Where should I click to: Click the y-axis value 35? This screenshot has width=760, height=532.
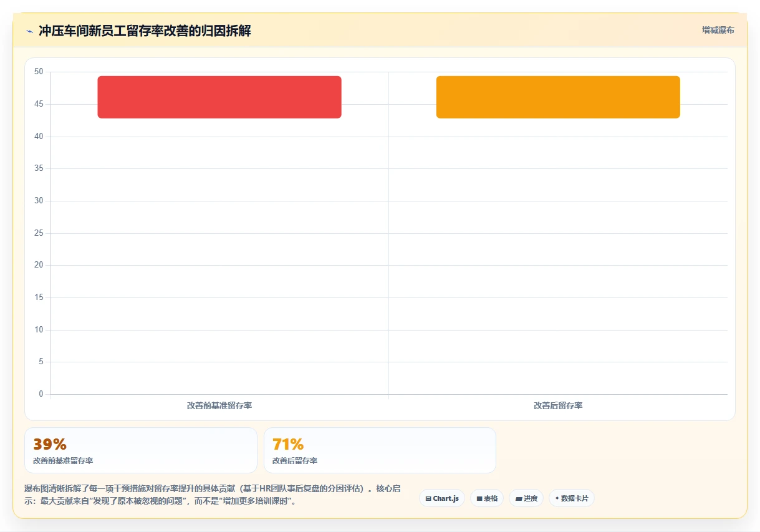point(39,168)
